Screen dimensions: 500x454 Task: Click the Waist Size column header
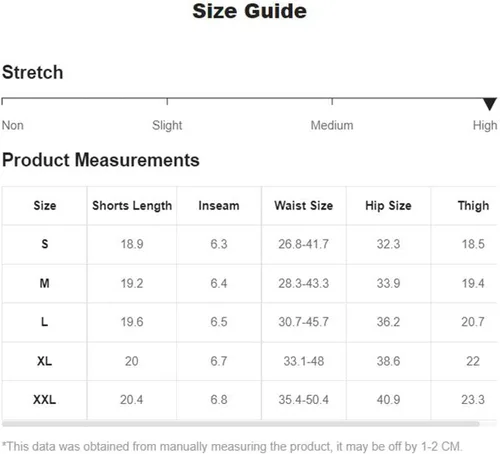(x=304, y=206)
